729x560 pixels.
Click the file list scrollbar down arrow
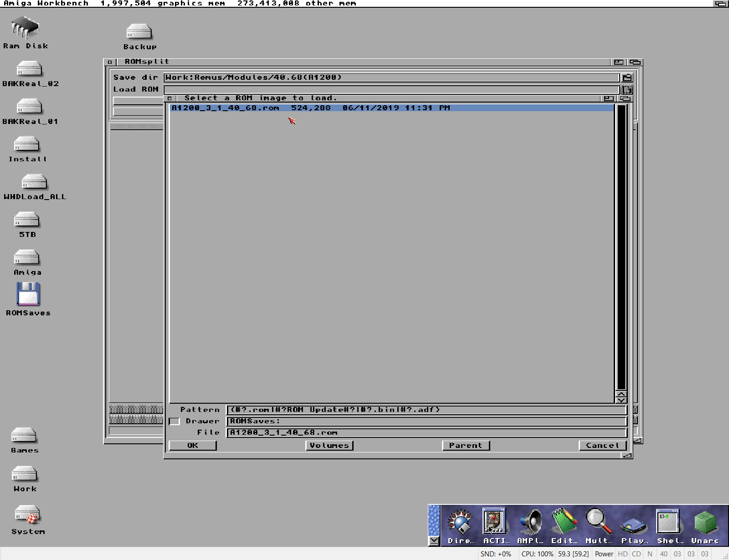(x=621, y=401)
